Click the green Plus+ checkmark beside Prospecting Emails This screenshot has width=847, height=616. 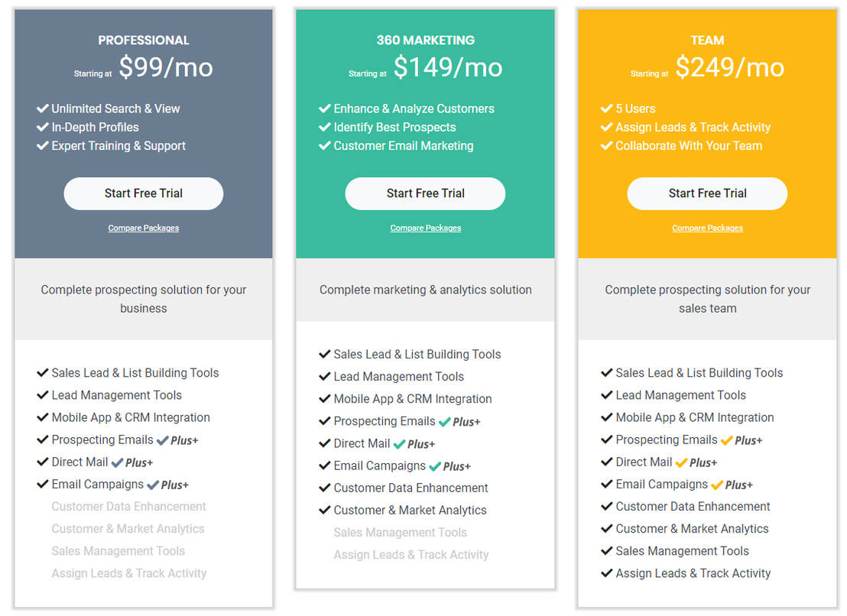[445, 421]
